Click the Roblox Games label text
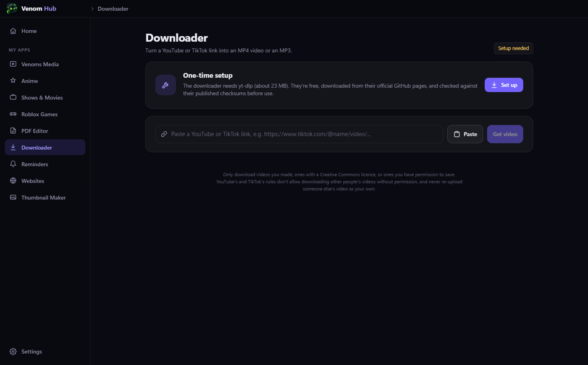Screen dimensions: 588x365 tap(39, 115)
